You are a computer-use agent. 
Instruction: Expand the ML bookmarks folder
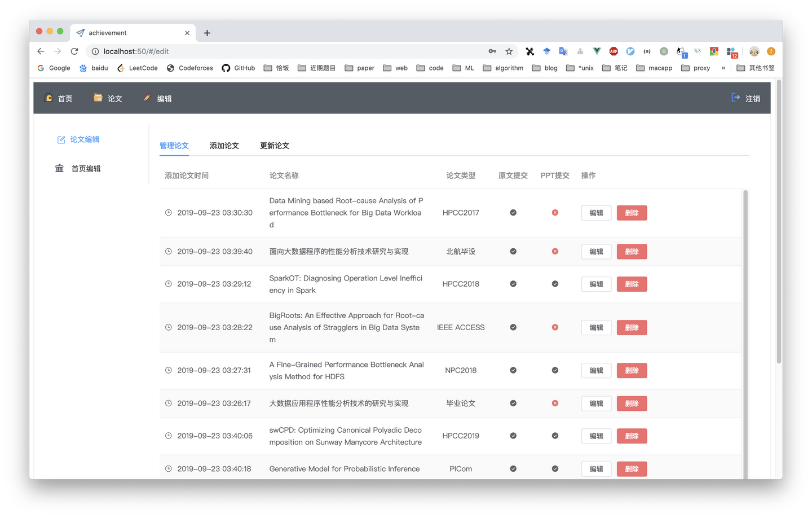coord(463,68)
